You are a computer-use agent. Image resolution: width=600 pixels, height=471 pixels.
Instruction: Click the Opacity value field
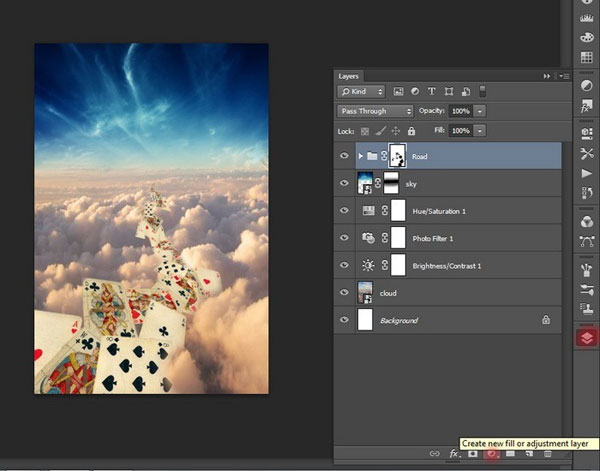[461, 111]
